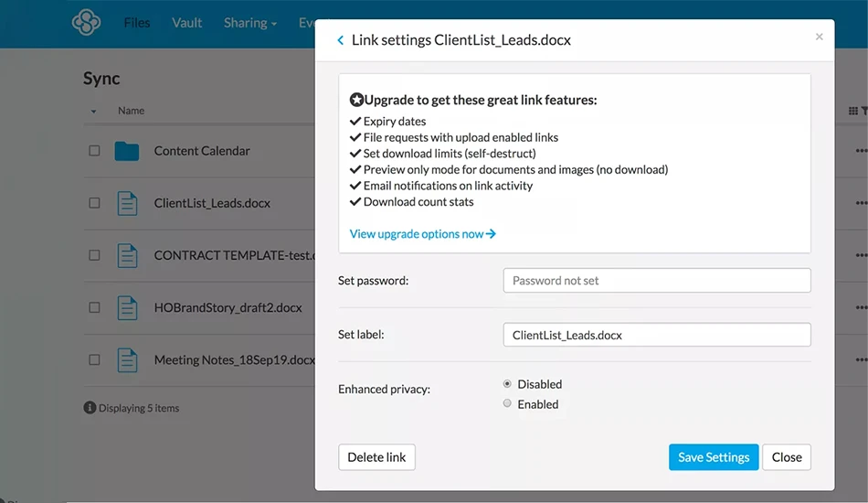Tick the Meeting Notes_18Sep19.docx checkbox
Viewport: 868px width, 503px height.
[95, 359]
